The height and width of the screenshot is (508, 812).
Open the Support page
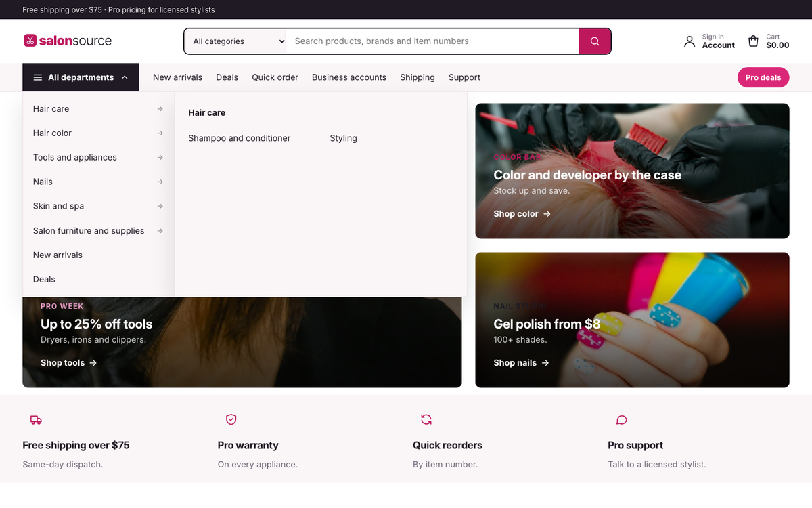pos(464,77)
